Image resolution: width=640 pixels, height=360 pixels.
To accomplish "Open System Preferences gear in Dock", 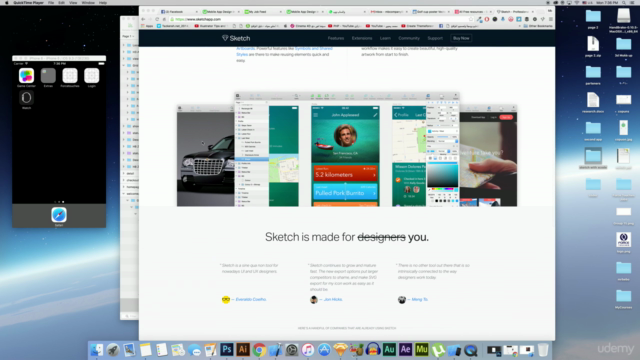I will click(291, 350).
